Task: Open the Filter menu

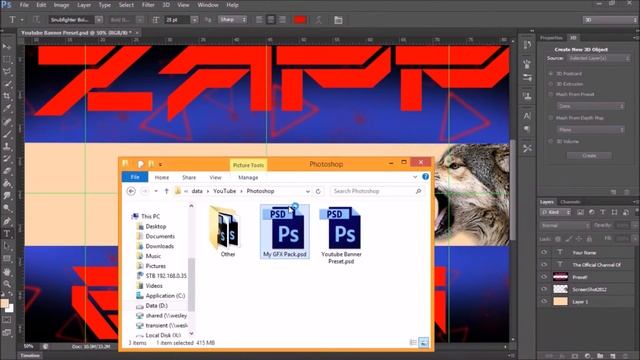Action: coord(148,5)
